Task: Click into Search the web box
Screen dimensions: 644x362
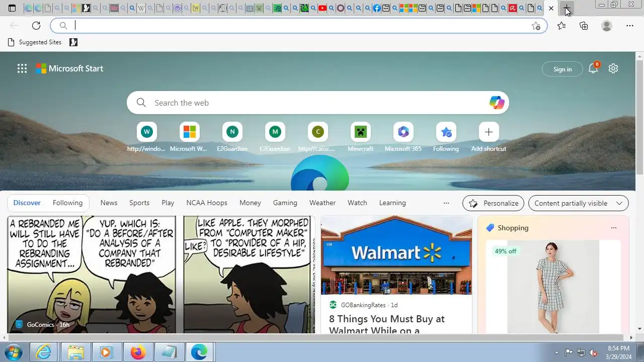Action: coord(318,103)
